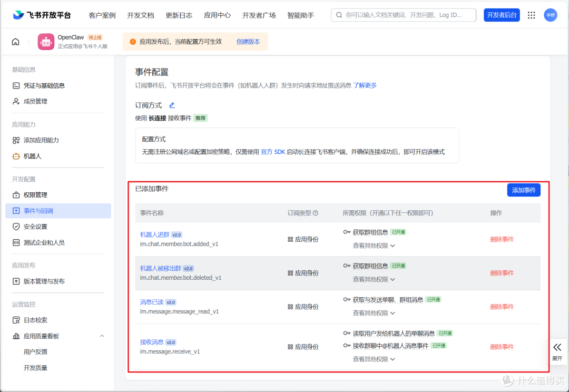Click the key icon beside 读取用户发给机器人的单聊消息
569x392 pixels.
click(x=347, y=333)
